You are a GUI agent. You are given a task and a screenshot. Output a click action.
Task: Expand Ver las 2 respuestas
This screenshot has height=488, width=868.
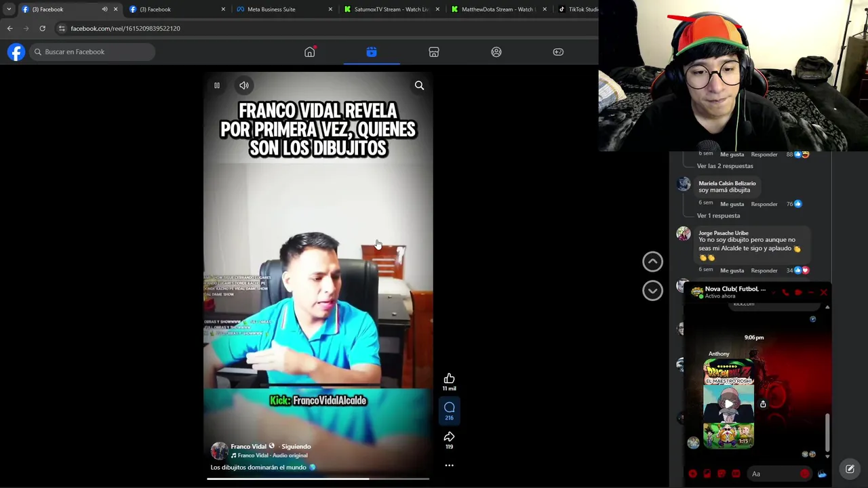tap(725, 166)
